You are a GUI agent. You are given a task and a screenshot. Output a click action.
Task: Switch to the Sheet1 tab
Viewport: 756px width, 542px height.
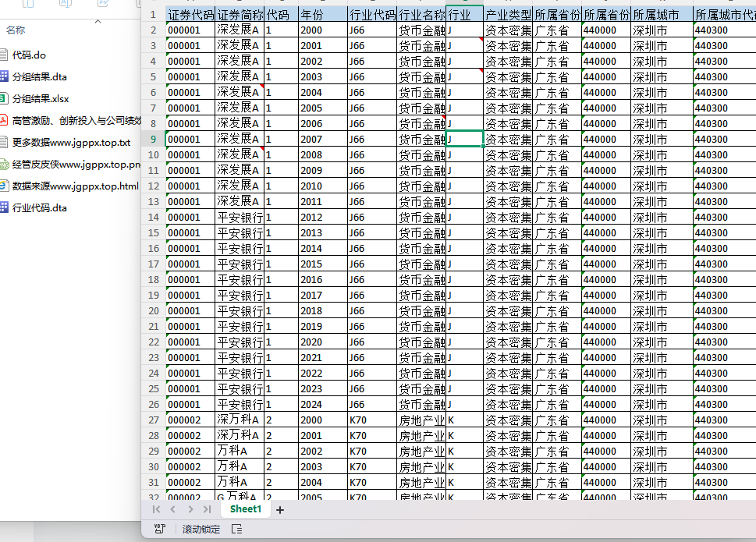pyautogui.click(x=246, y=509)
